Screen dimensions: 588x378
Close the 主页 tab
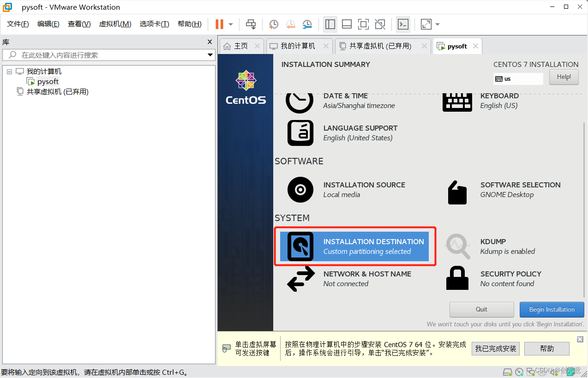pos(257,46)
